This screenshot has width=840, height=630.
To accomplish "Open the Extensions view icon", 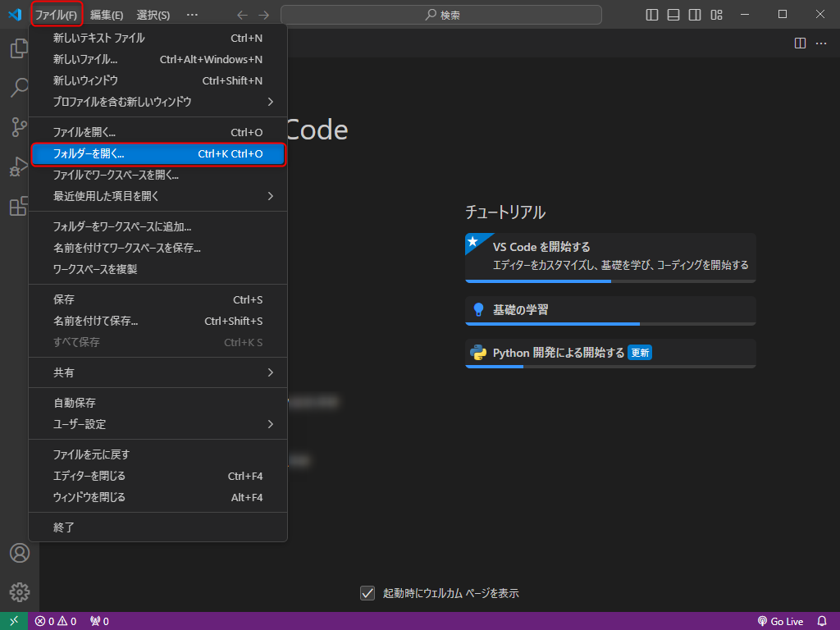I will click(19, 206).
